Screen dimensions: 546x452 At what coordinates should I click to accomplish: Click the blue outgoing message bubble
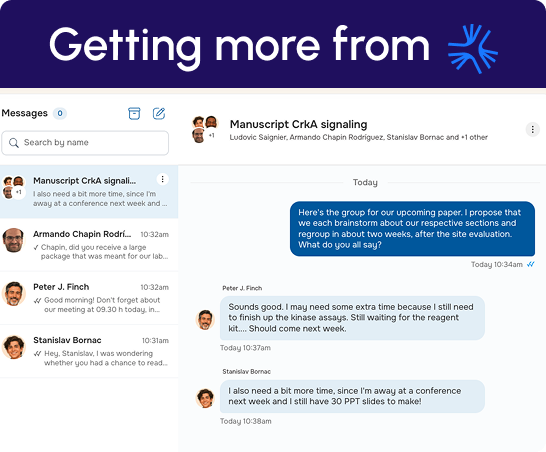point(412,228)
